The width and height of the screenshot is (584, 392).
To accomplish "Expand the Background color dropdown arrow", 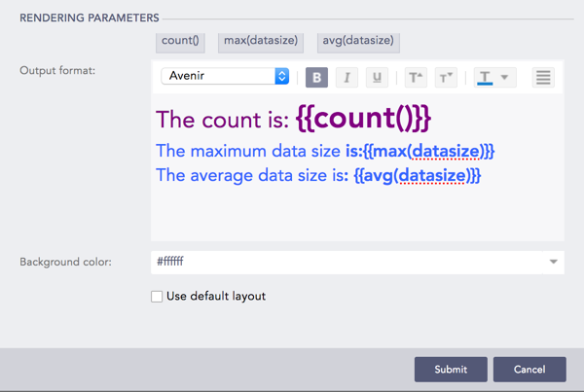I will click(x=553, y=262).
